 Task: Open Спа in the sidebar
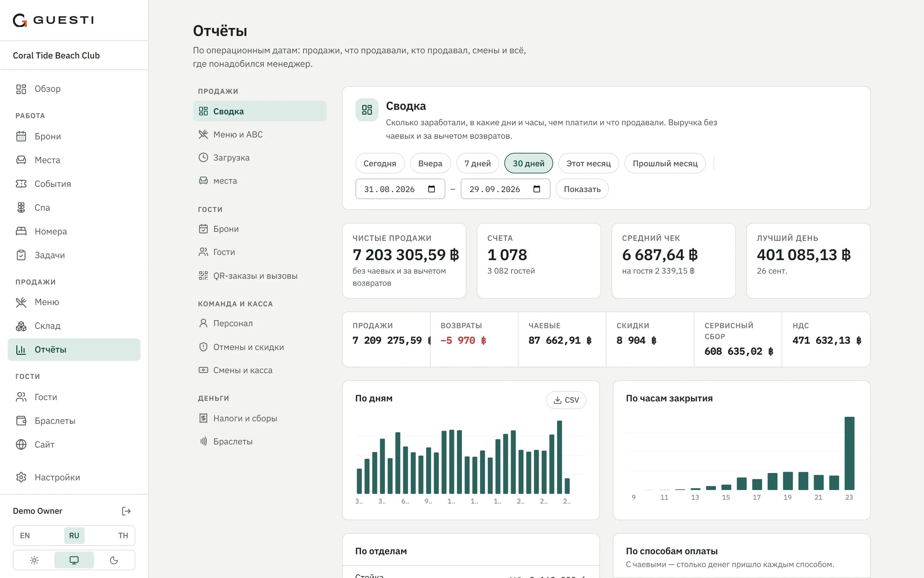coord(74,207)
